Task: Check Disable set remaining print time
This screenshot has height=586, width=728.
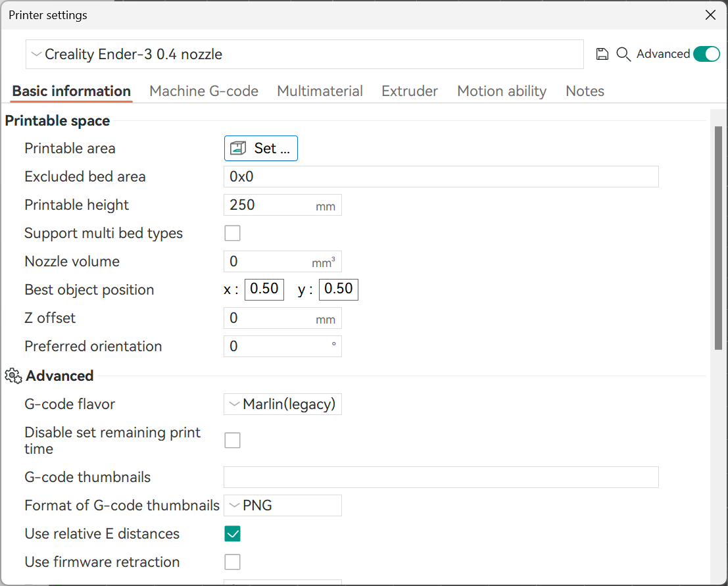Action: [232, 440]
